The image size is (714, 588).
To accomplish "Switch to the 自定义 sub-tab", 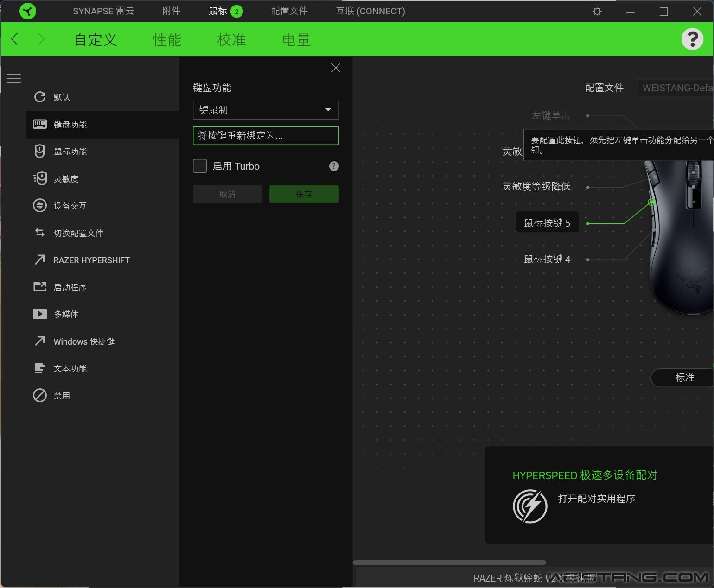I will pos(96,40).
